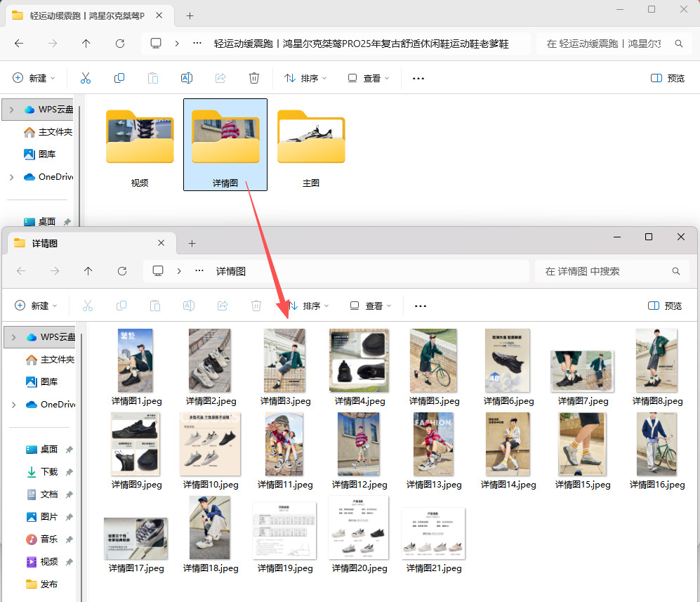Expand WPS云盘 in back window sidebar
This screenshot has width=700, height=602.
pos(12,110)
